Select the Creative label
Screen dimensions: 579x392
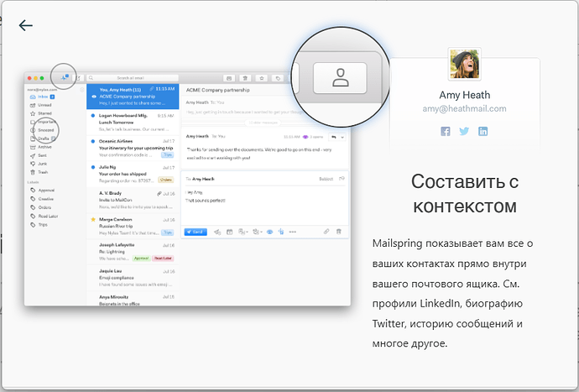tap(42, 199)
